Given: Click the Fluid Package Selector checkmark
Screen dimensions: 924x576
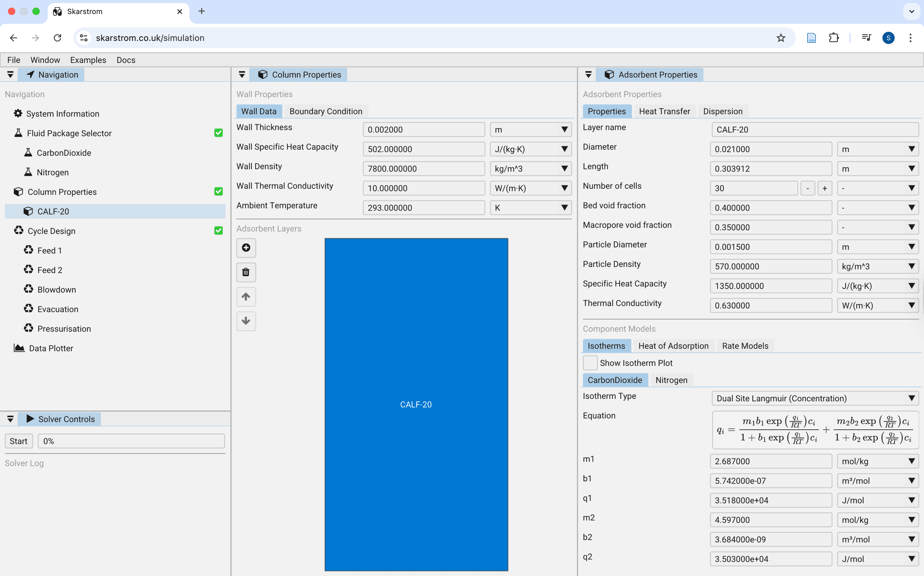Looking at the screenshot, I should [219, 133].
